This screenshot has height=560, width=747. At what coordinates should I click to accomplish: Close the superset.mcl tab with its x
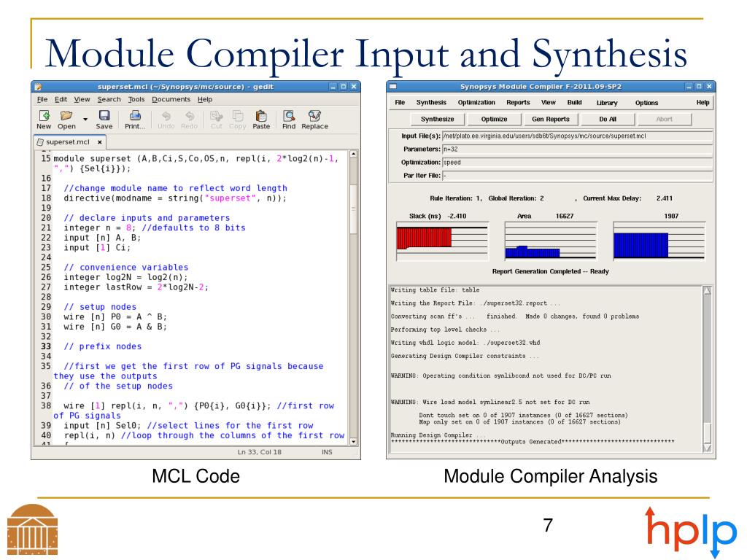(99, 142)
